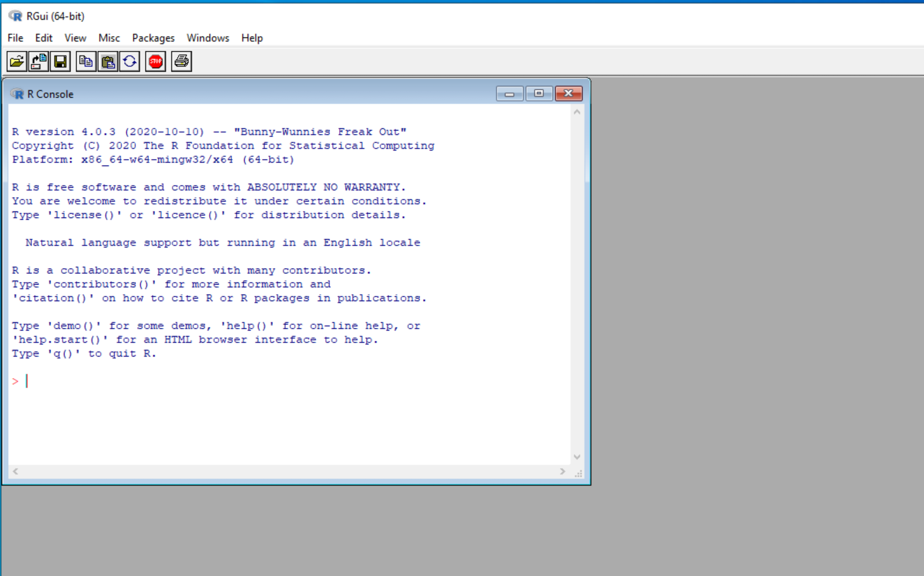The image size is (924, 576).
Task: Click the R Console horizontal scroll left arrow
Action: tap(16, 472)
